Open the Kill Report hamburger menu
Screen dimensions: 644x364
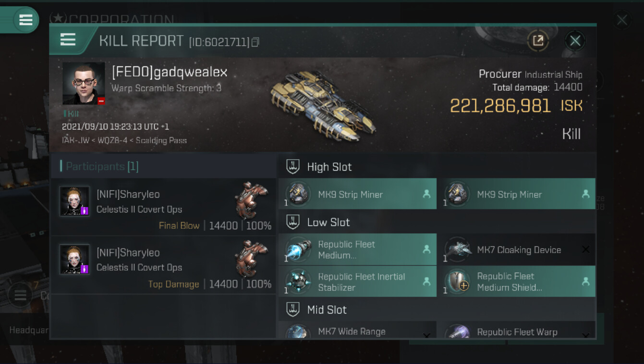tap(68, 40)
